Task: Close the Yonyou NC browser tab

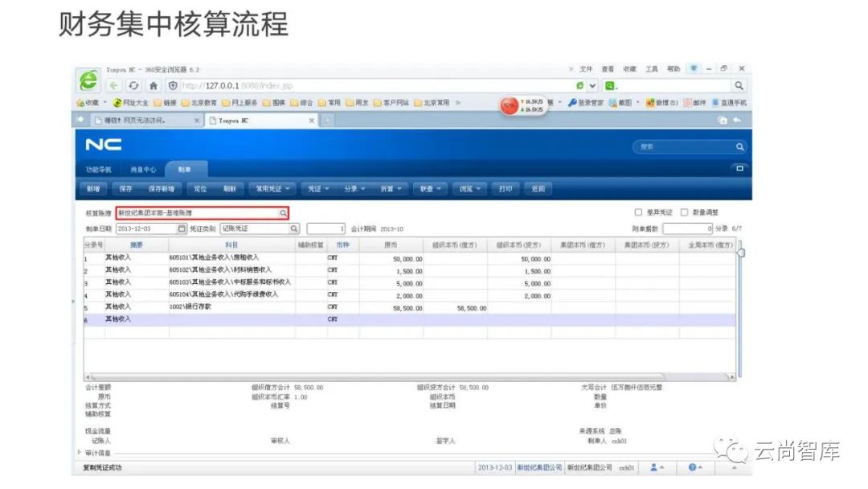Action: pyautogui.click(x=312, y=120)
